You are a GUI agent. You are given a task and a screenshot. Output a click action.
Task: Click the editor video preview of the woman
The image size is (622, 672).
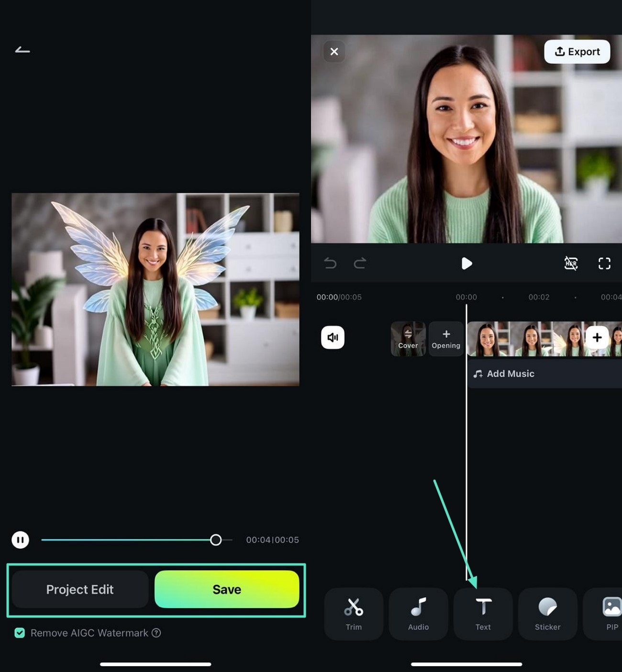466,139
